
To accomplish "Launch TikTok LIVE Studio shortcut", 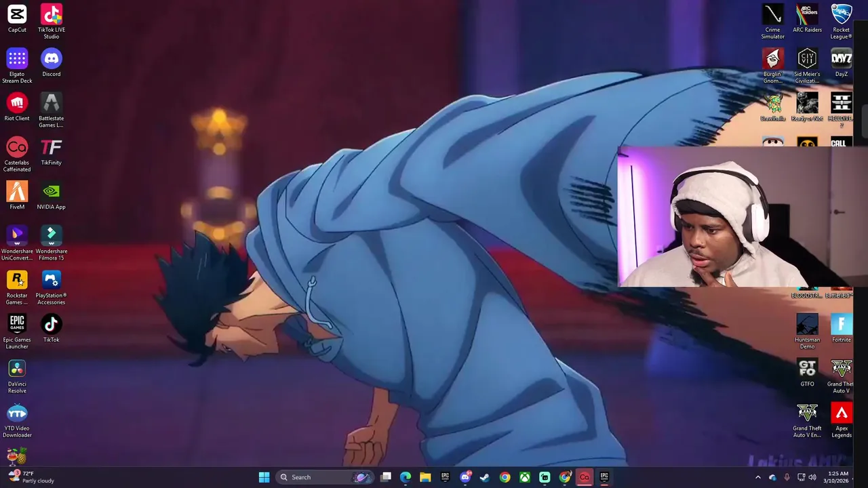I will tap(52, 21).
